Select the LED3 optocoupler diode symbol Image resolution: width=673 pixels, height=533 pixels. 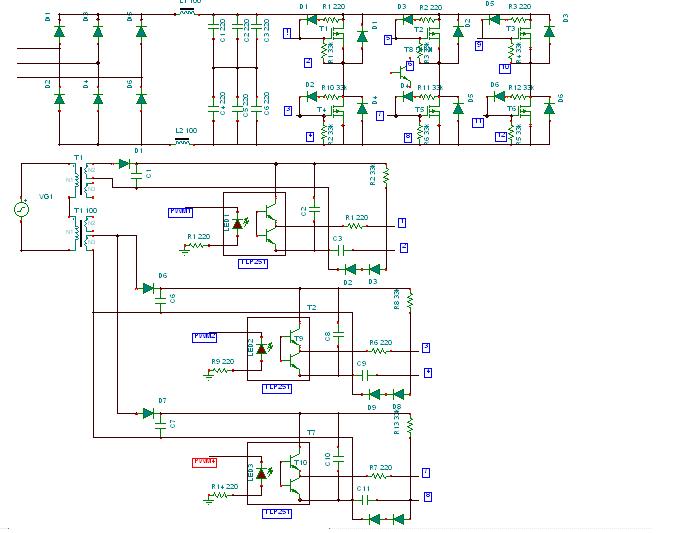pos(262,473)
